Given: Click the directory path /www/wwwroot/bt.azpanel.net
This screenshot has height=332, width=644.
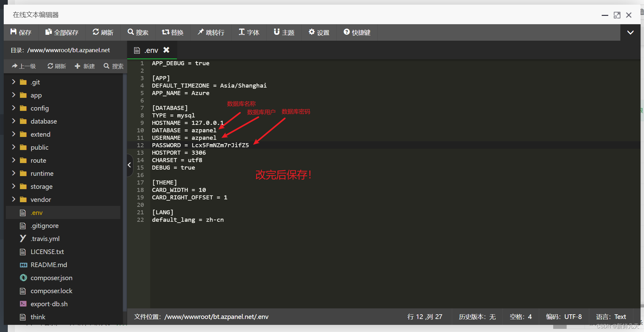Looking at the screenshot, I should click(68, 50).
